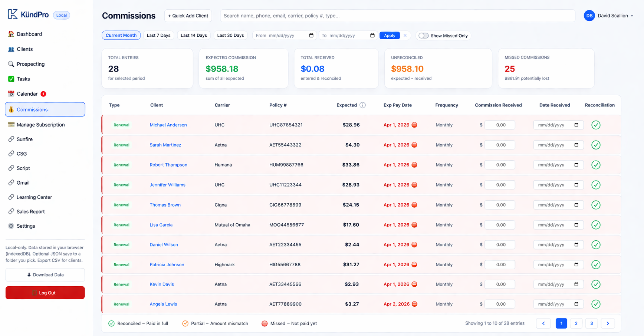Click the KündPro logo icon
This screenshot has height=336, width=644.
coord(13,14)
